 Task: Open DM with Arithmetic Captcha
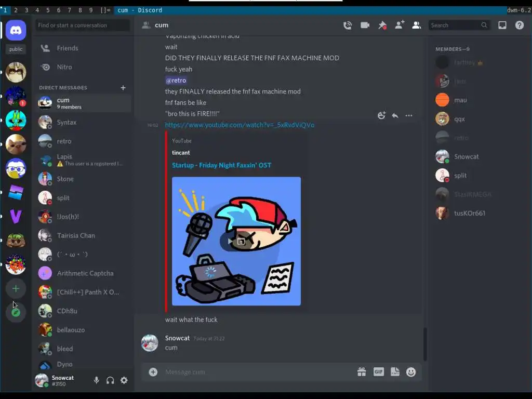(x=84, y=273)
